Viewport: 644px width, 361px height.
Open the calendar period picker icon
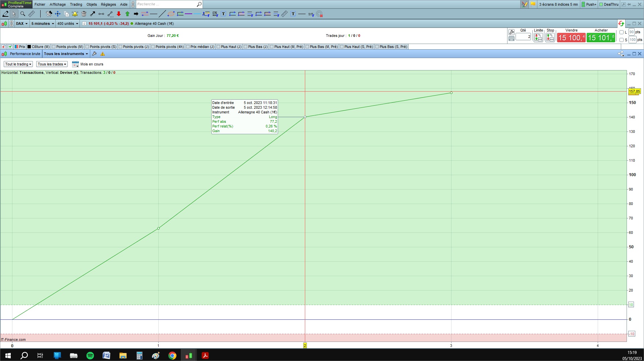(75, 64)
